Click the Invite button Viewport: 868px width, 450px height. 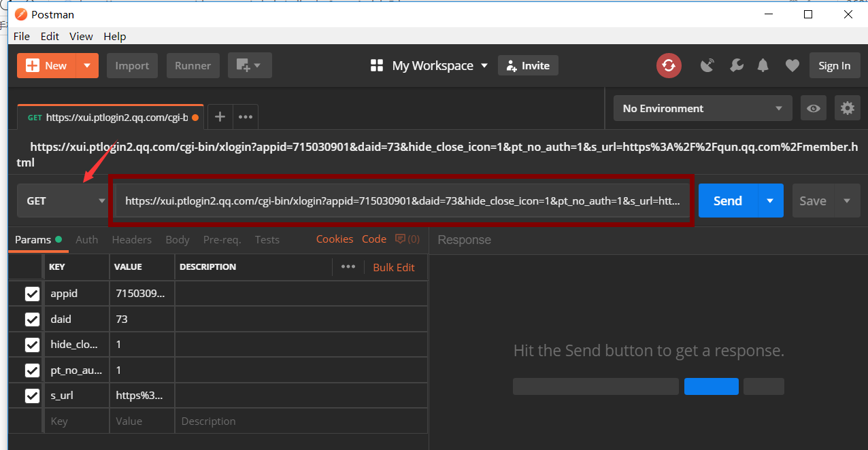(x=528, y=65)
